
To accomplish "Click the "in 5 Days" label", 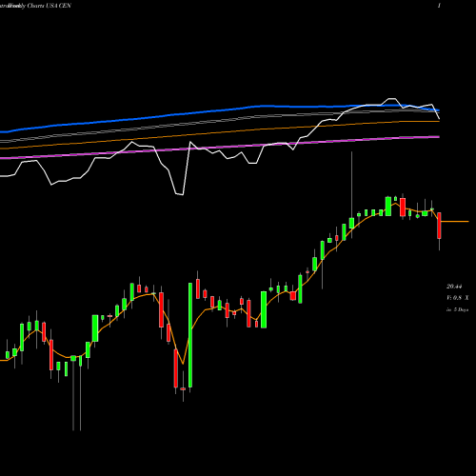I will pyautogui.click(x=458, y=309).
